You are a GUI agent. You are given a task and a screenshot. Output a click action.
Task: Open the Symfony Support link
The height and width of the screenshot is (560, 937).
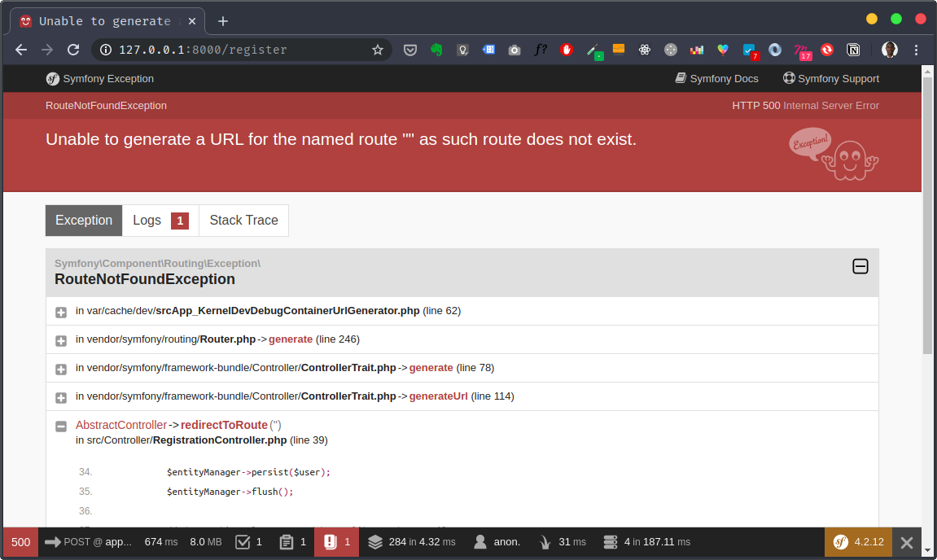(x=831, y=79)
